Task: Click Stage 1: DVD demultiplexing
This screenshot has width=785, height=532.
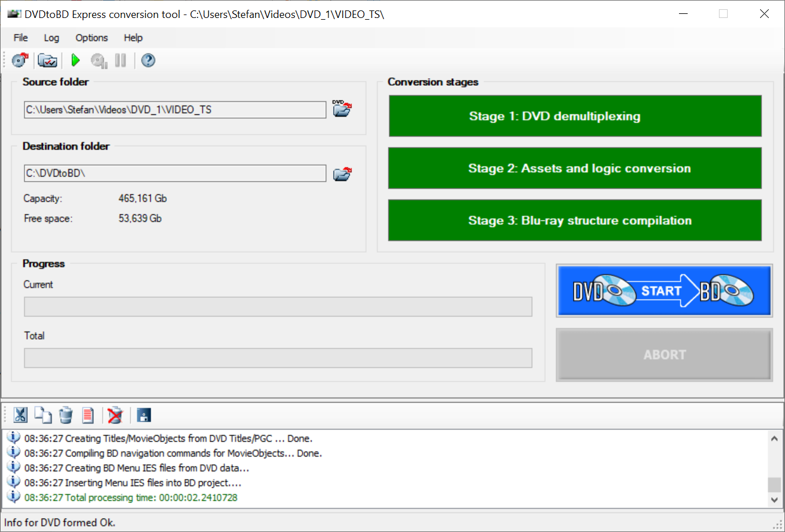Action: click(x=575, y=116)
